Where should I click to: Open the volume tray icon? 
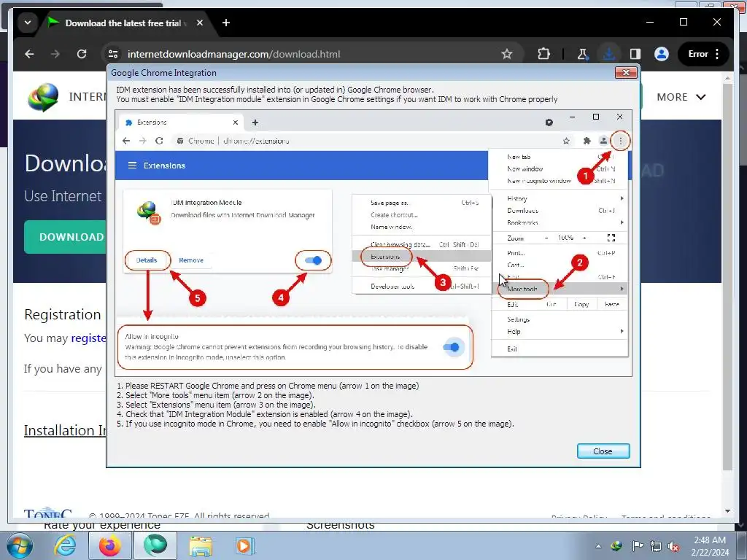coord(673,546)
